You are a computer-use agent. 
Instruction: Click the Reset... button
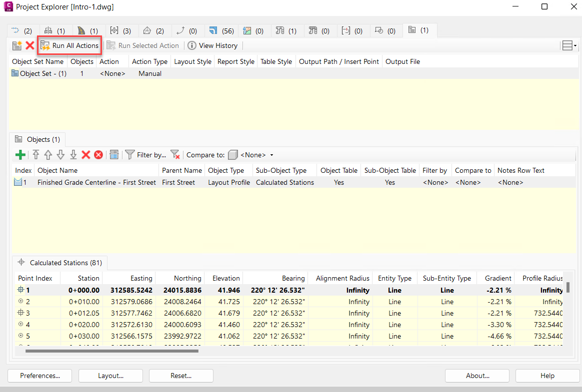pos(181,376)
